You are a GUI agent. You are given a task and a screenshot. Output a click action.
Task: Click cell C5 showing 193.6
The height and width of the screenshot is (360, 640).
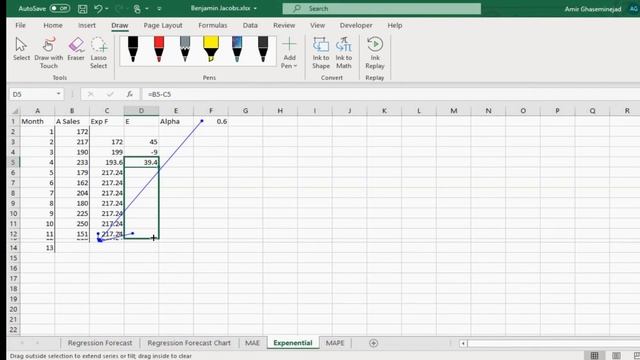(107, 162)
